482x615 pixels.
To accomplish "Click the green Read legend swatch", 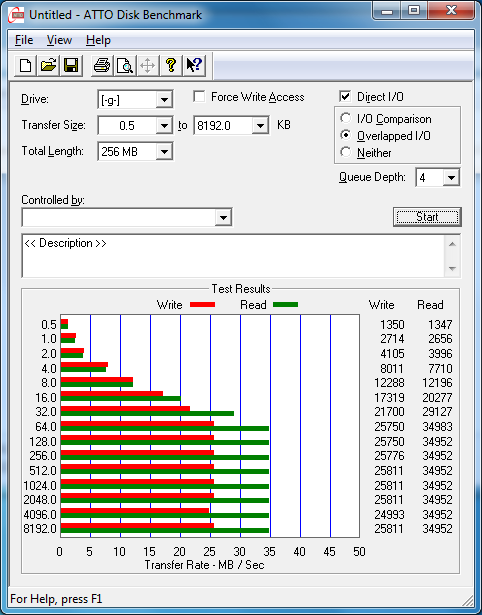I will [x=286, y=305].
